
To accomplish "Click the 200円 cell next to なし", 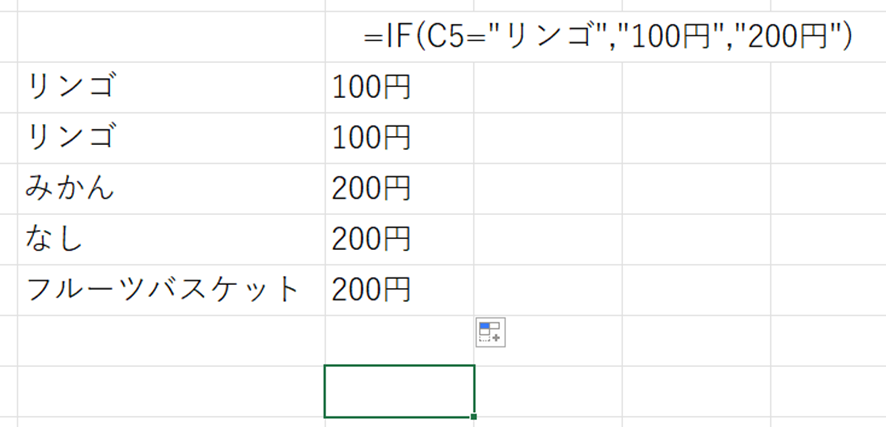I will coord(399,238).
